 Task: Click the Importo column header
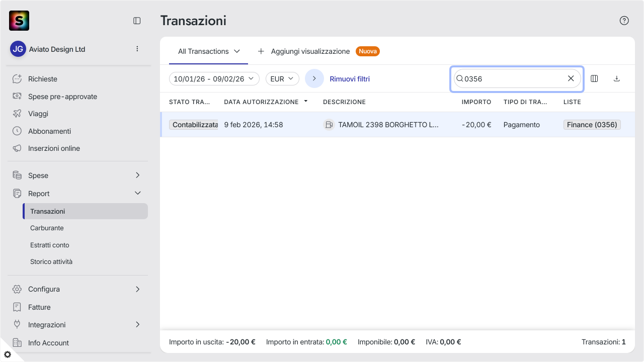[476, 102]
